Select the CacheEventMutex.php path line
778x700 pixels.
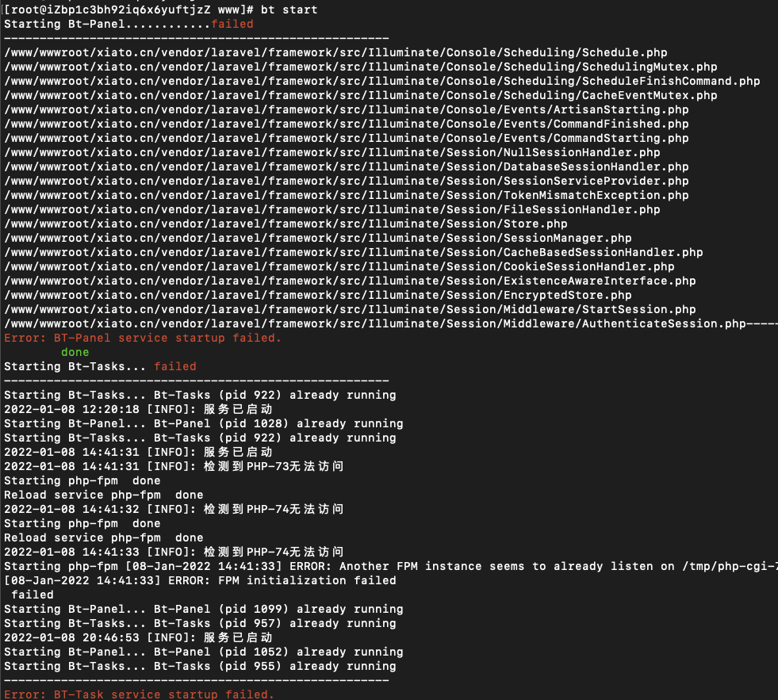361,96
